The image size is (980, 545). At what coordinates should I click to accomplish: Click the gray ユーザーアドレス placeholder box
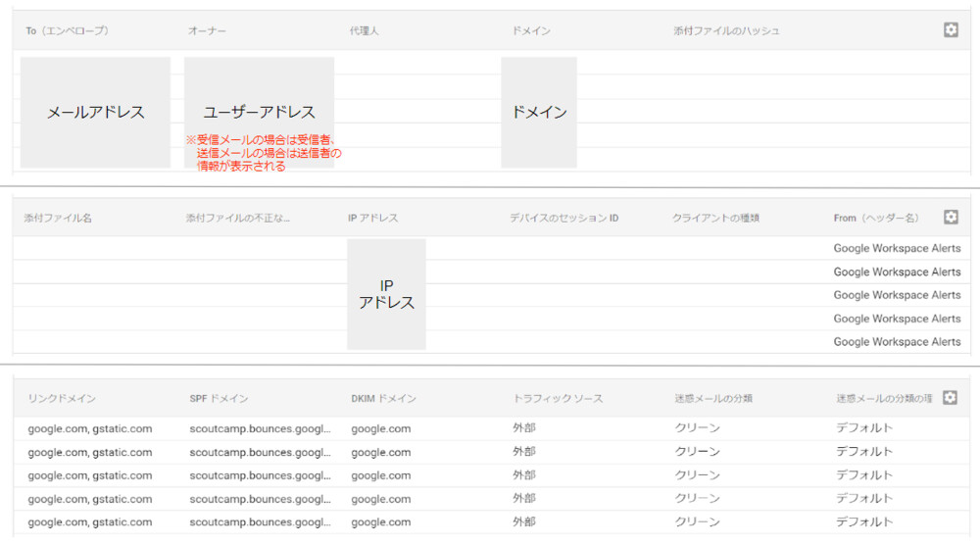click(x=259, y=112)
